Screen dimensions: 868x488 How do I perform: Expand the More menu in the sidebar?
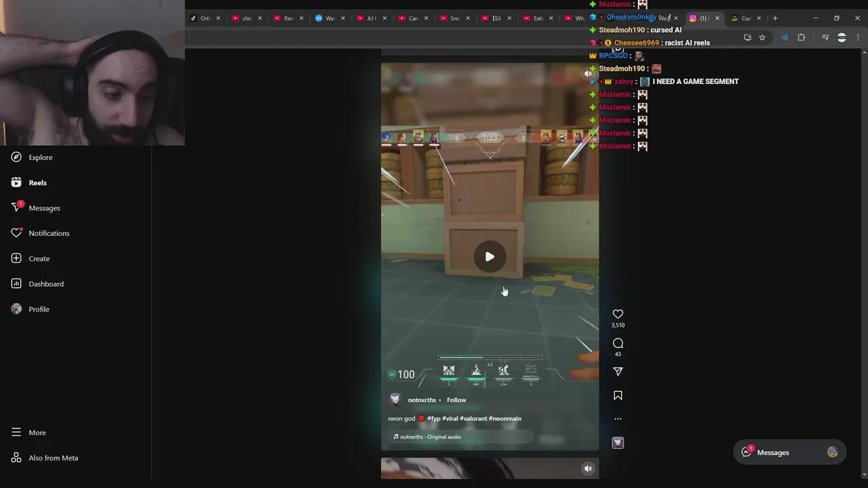coord(28,432)
